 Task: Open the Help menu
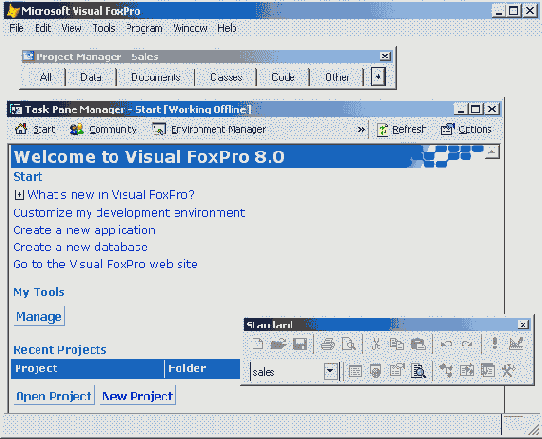(x=227, y=28)
